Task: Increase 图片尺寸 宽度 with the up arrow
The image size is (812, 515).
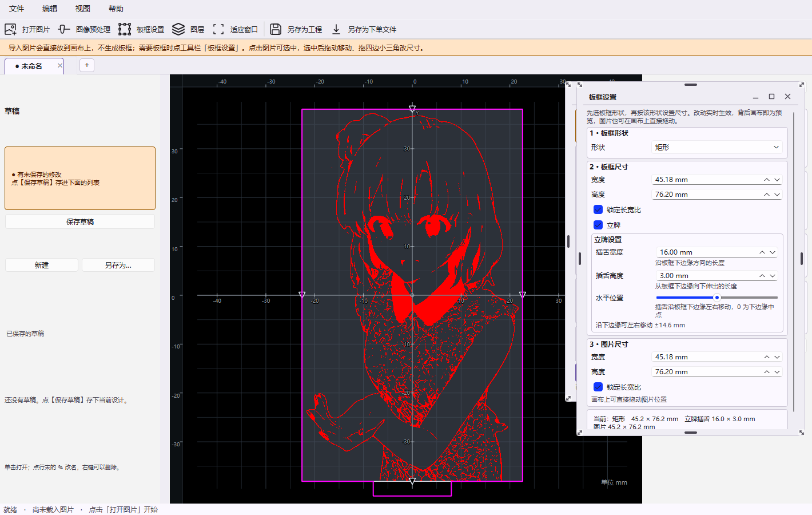Action: click(x=767, y=357)
